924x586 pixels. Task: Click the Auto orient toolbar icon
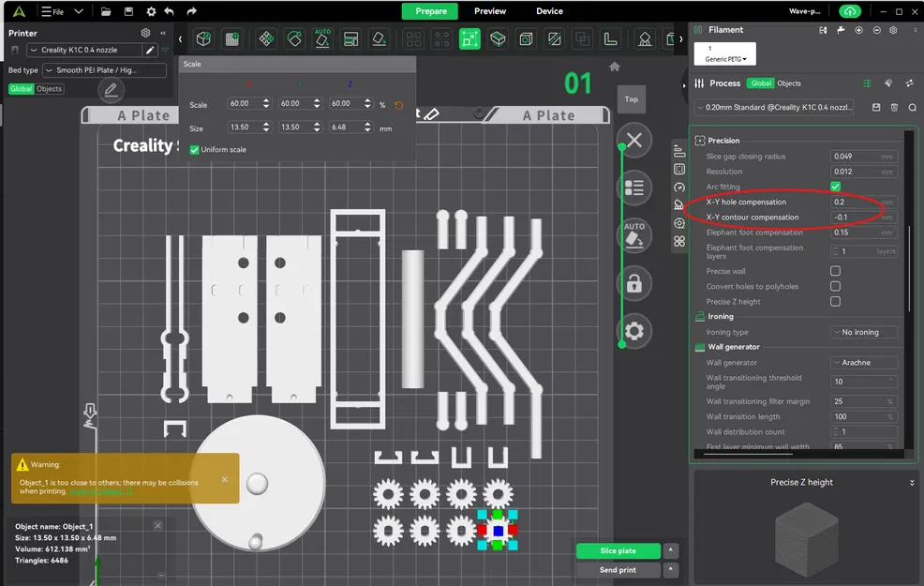pyautogui.click(x=322, y=39)
